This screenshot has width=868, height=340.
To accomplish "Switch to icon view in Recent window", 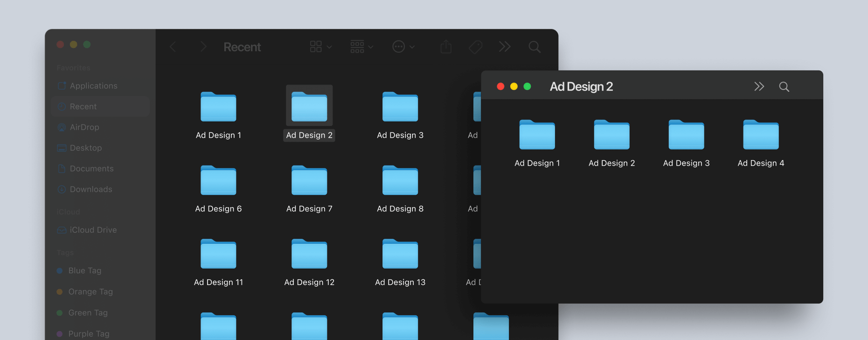I will coord(316,47).
